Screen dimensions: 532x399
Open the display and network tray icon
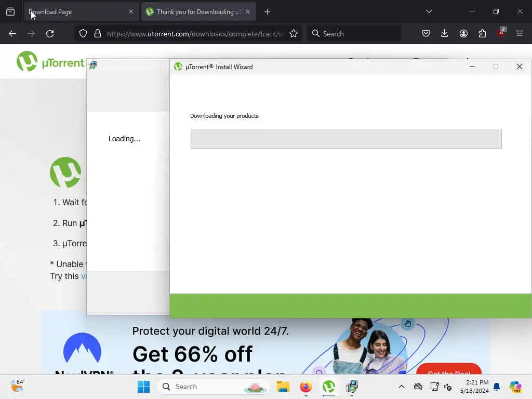(x=435, y=387)
